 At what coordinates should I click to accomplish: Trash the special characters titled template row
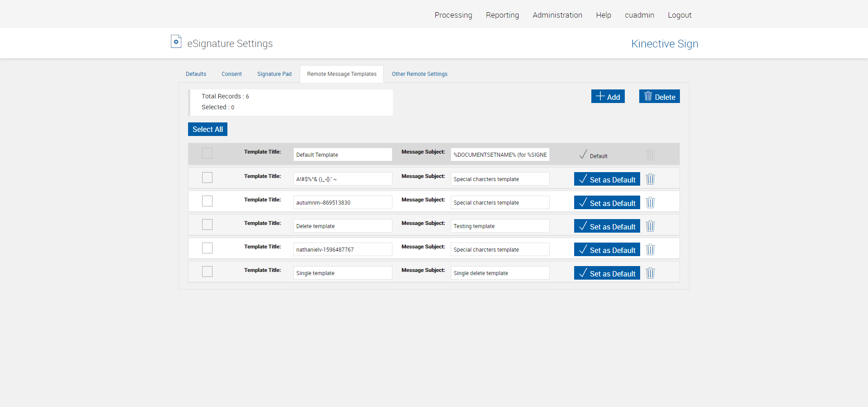[x=650, y=179]
